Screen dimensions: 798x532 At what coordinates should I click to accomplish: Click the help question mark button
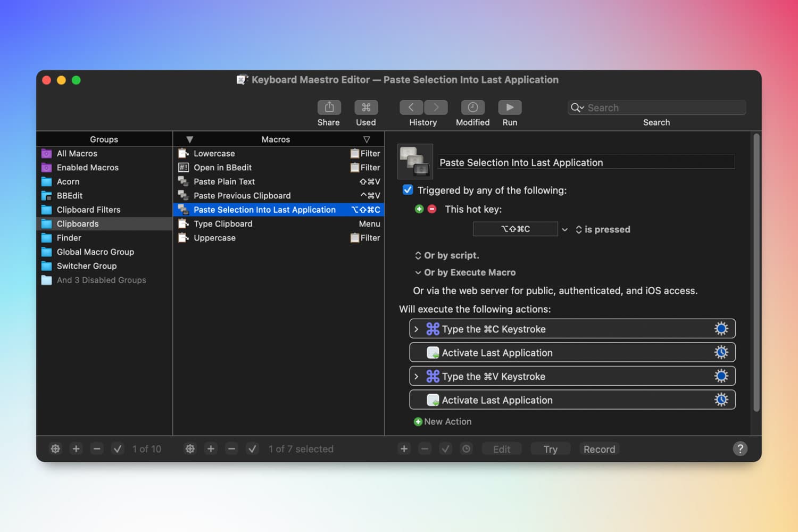point(739,448)
